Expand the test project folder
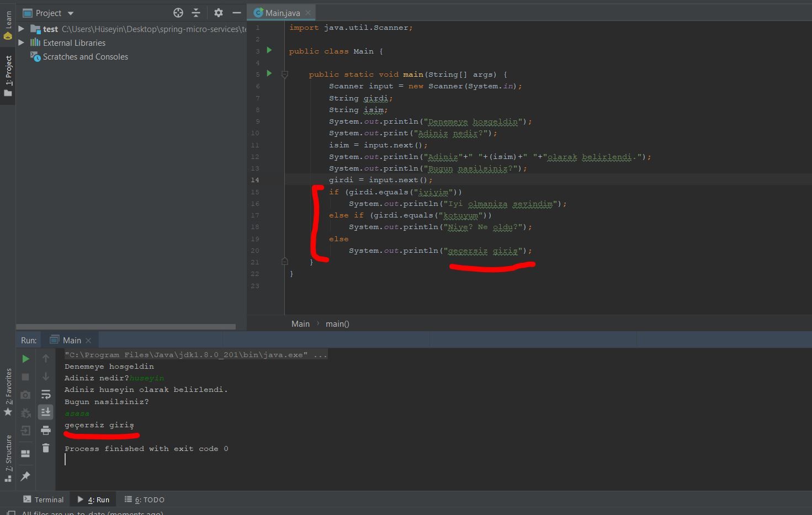This screenshot has width=812, height=515. pos(21,29)
